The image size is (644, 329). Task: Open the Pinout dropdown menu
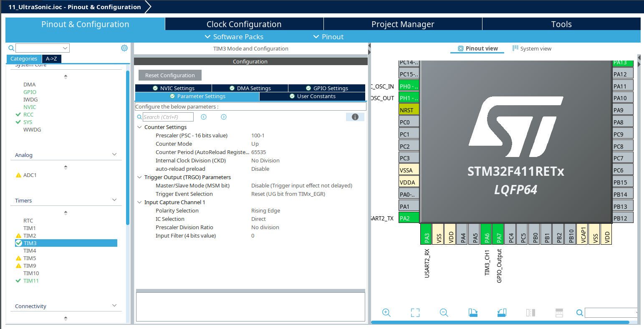(328, 37)
